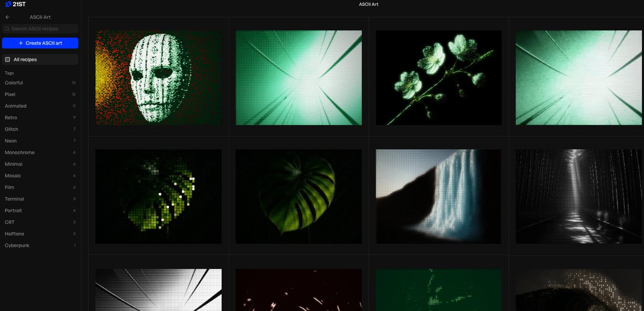Open the green flower branch thumbnail
Image resolution: width=644 pixels, height=311 pixels.
pos(439,77)
